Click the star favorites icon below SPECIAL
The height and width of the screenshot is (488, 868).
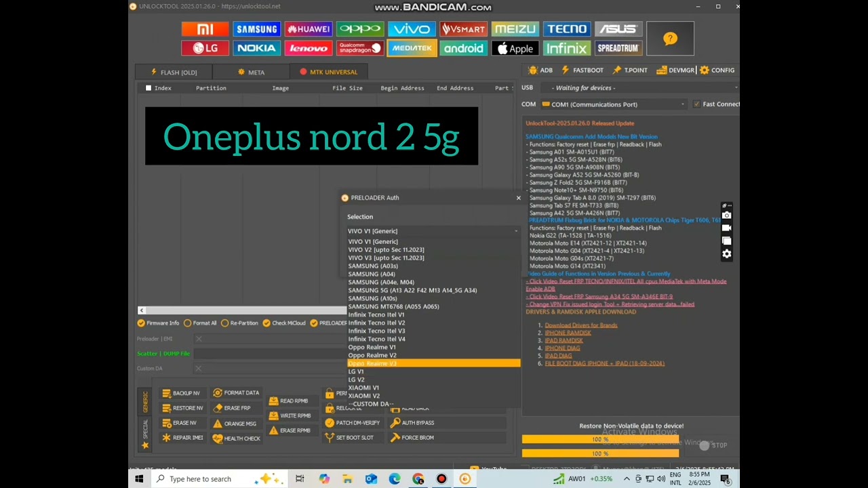pyautogui.click(x=144, y=445)
